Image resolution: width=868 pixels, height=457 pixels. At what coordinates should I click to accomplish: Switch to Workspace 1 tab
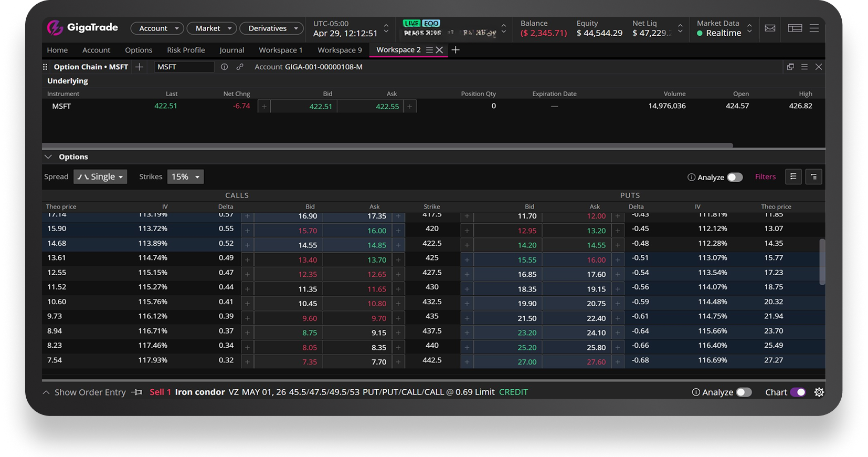[x=281, y=50]
